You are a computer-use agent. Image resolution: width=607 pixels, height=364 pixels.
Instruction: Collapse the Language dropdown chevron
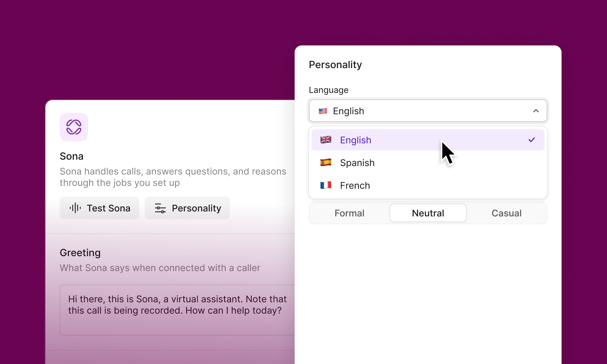coord(536,111)
